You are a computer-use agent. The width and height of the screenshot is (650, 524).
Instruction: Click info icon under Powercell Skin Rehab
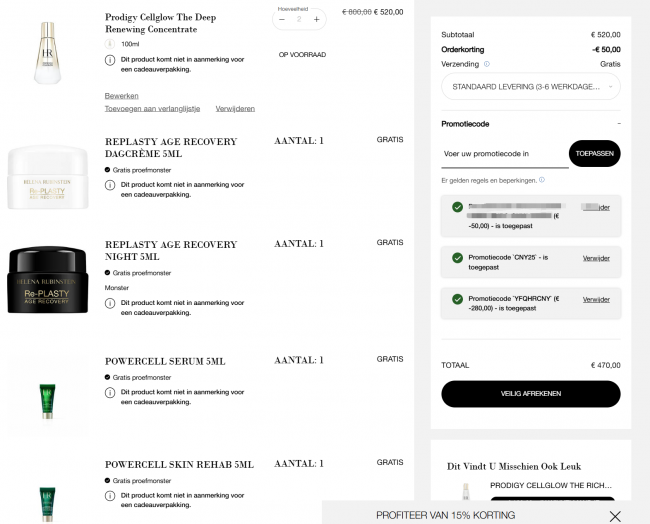(x=110, y=496)
